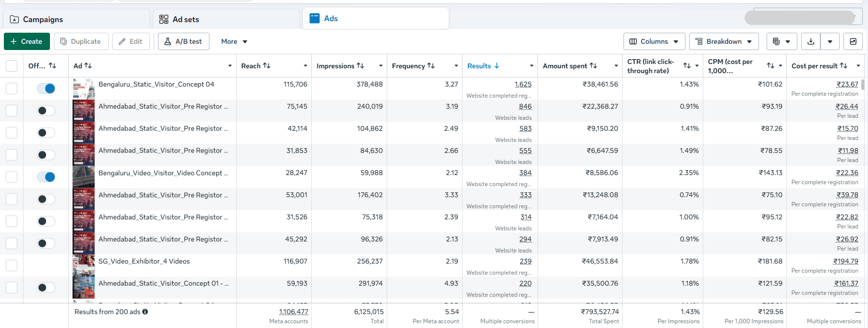868x328 pixels.
Task: Open the Breakdown button menu
Action: click(x=724, y=41)
